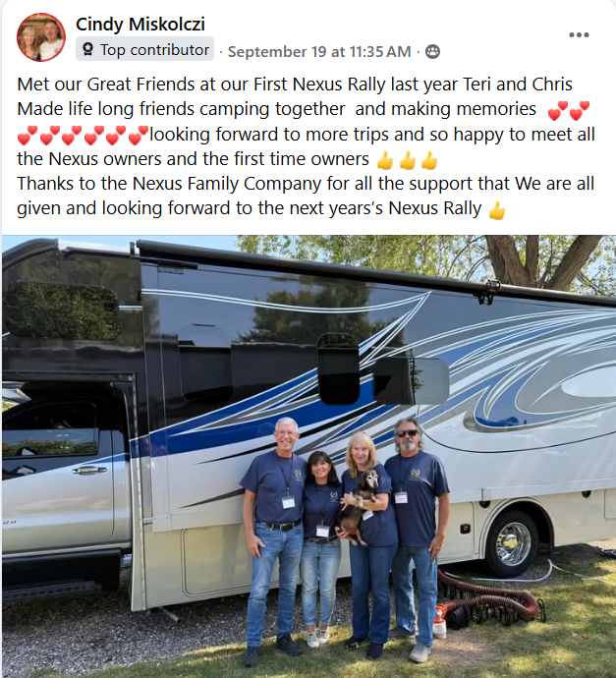The image size is (616, 678).
Task: Click the dark-haired woman in the photo
Action: tap(320, 547)
